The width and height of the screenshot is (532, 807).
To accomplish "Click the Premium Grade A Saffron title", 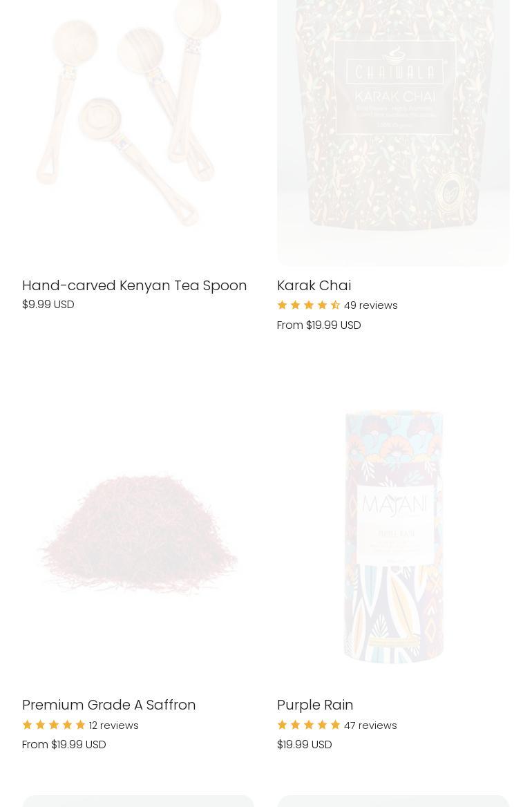I will [108, 705].
